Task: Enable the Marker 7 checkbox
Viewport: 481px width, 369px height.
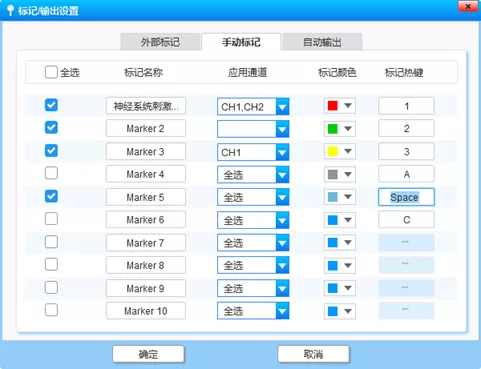Action: [51, 242]
